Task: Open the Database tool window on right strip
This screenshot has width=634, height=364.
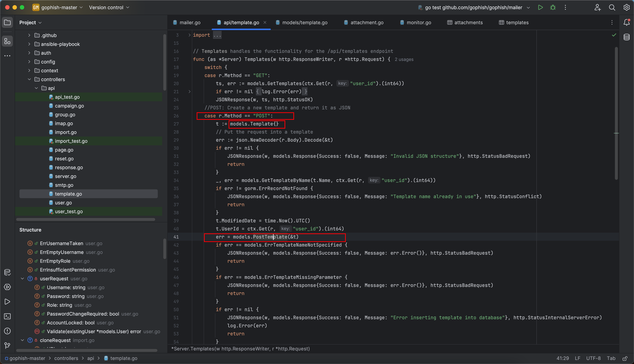Action: pos(626,37)
